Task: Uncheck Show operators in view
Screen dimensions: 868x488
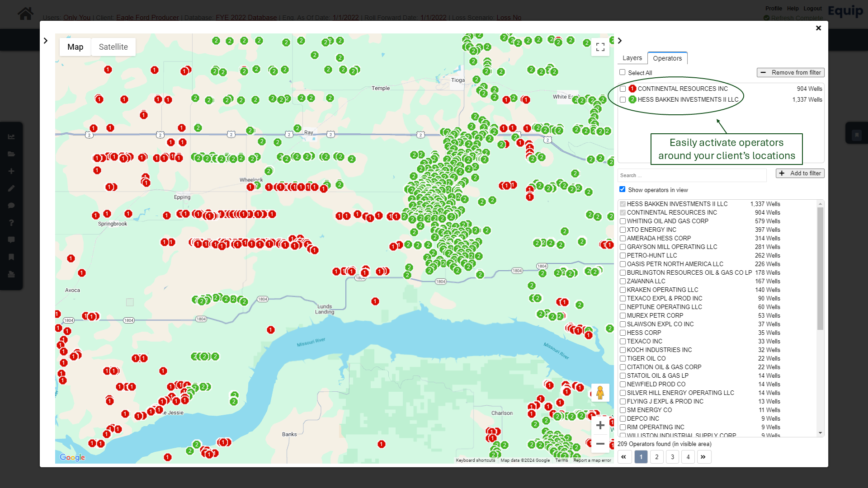Action: tap(623, 189)
